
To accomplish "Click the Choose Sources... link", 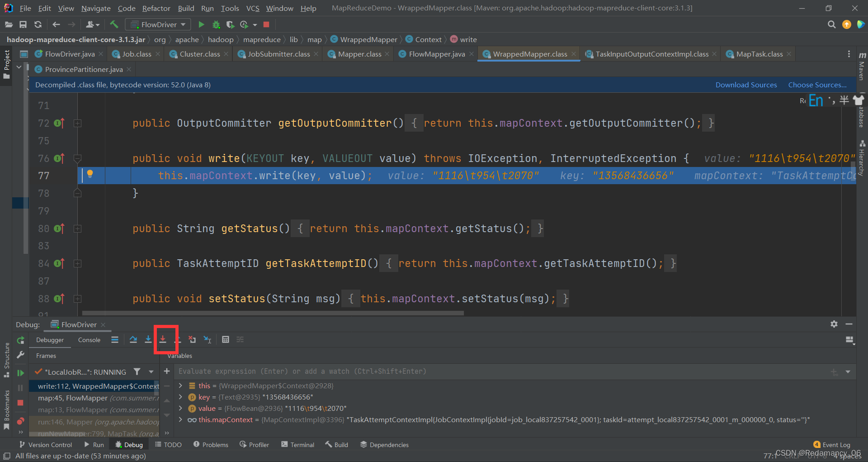I will [817, 85].
